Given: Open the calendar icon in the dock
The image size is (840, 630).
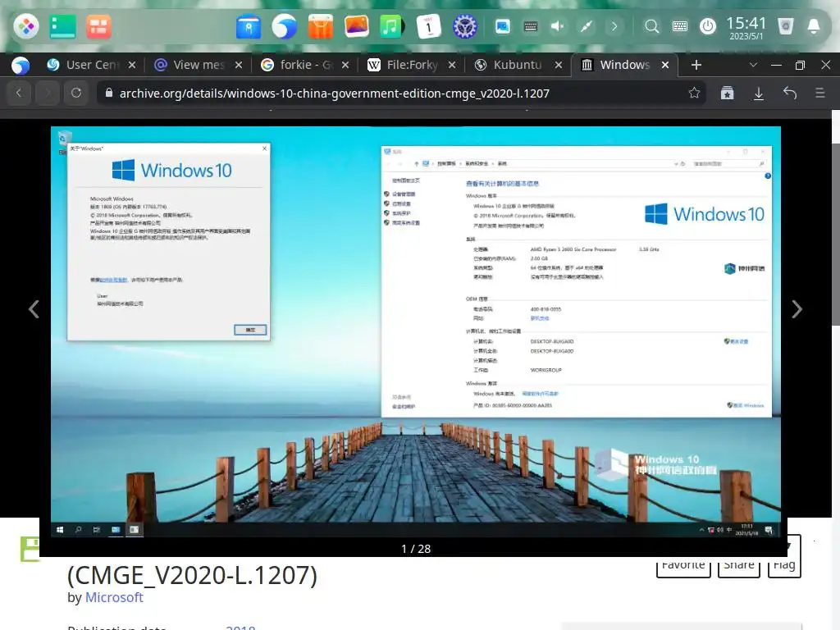Looking at the screenshot, I should click(428, 26).
